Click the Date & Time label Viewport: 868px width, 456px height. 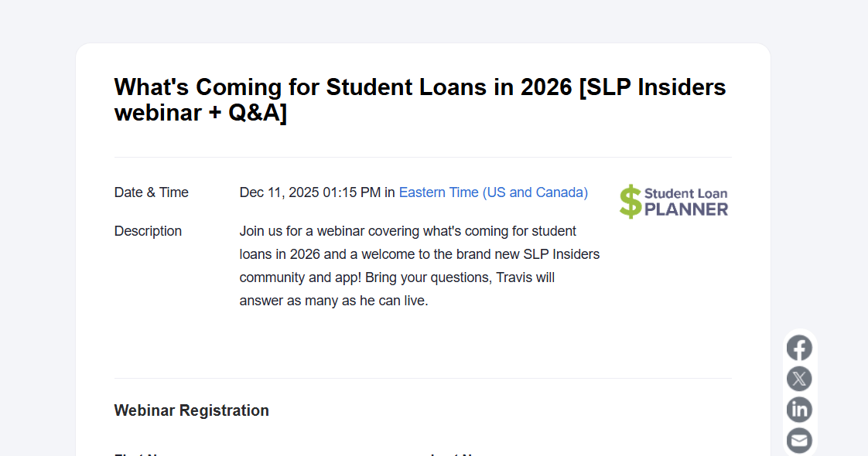point(151,192)
